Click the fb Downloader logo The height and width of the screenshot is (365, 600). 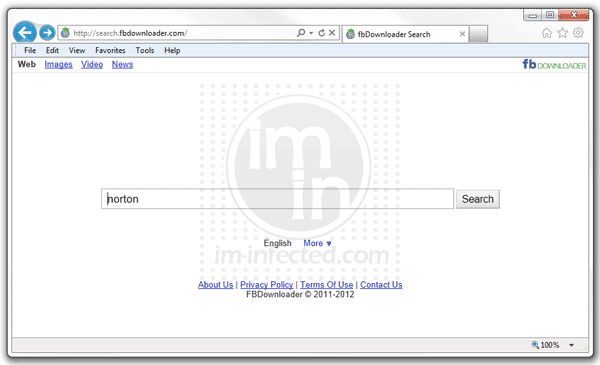pos(554,65)
